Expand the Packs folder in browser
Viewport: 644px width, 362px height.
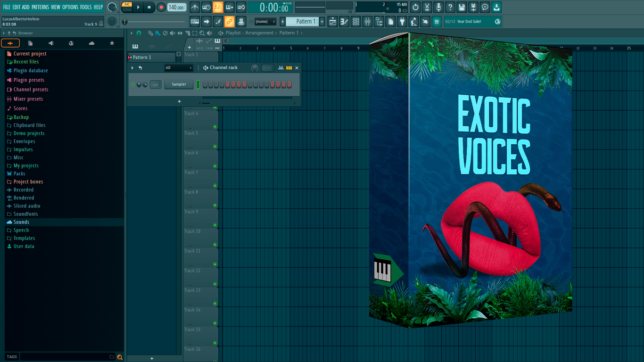tap(16, 173)
